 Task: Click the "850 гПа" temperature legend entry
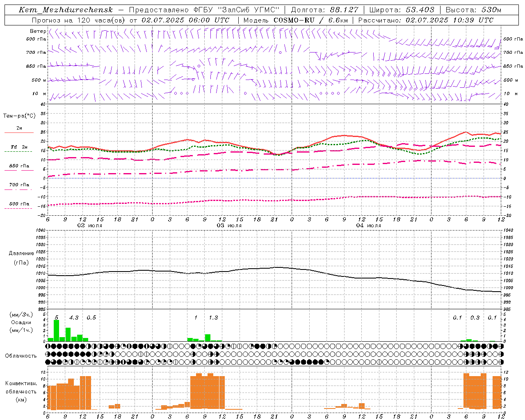[x=19, y=166]
